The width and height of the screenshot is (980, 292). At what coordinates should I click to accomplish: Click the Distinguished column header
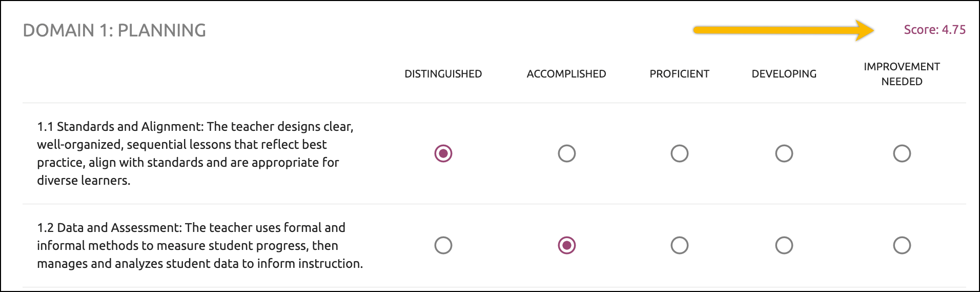click(x=443, y=74)
